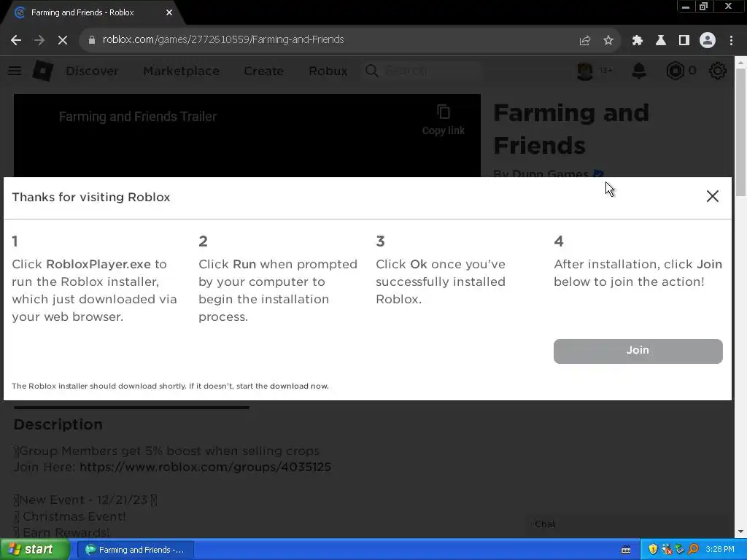The image size is (747, 560).
Task: Click the browser back arrow
Action: (16, 40)
